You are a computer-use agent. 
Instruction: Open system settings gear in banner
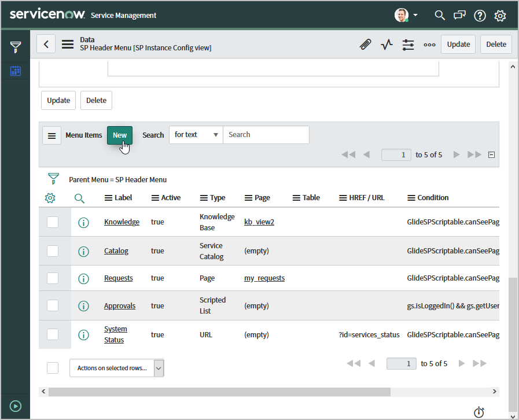pyautogui.click(x=500, y=16)
